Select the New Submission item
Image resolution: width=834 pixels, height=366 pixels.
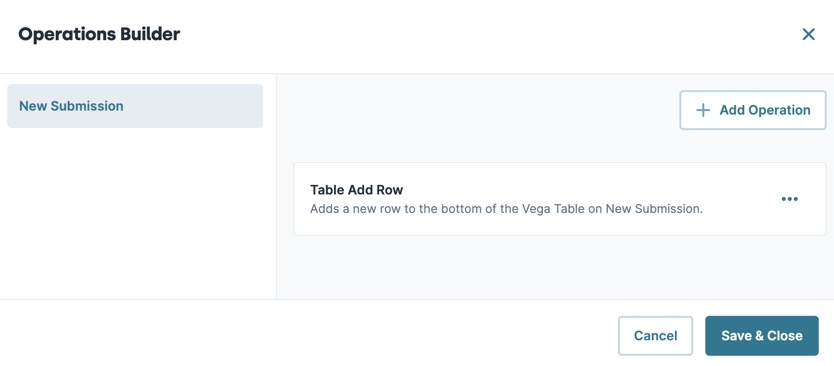[x=135, y=106]
